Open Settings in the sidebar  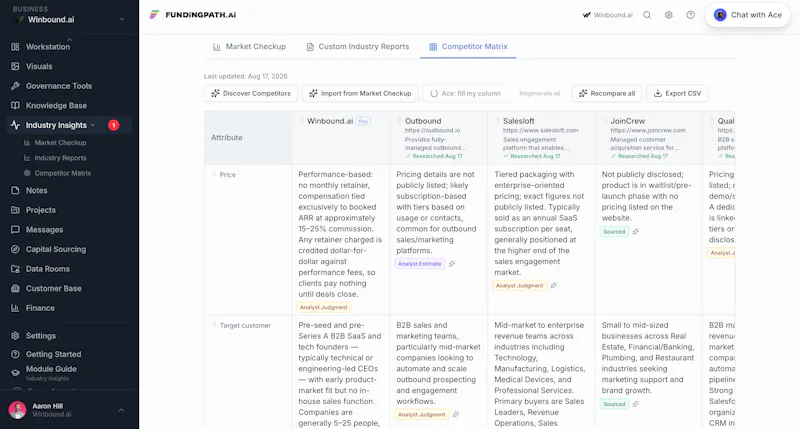[41, 336]
